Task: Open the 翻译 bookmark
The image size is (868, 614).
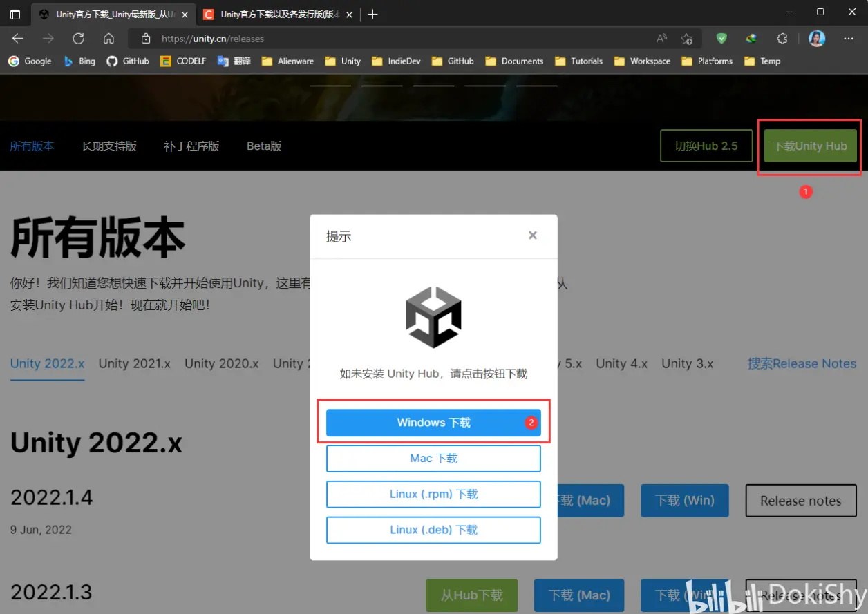Action: click(234, 61)
